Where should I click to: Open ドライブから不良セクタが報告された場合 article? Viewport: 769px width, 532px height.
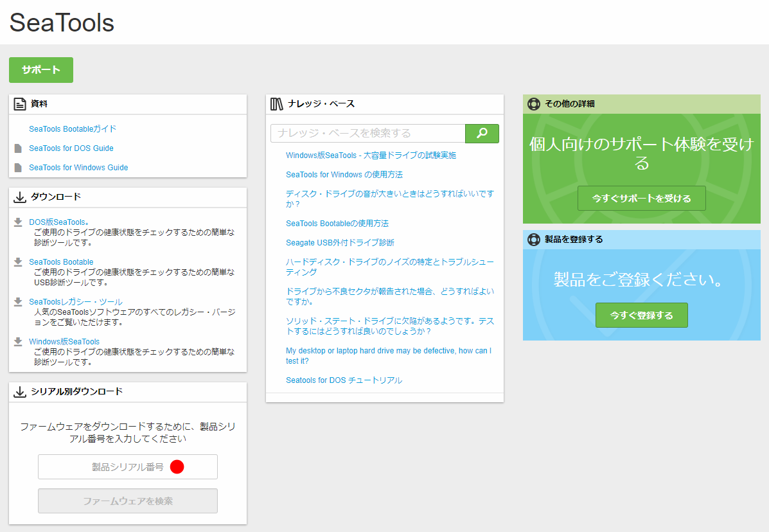pyautogui.click(x=390, y=297)
